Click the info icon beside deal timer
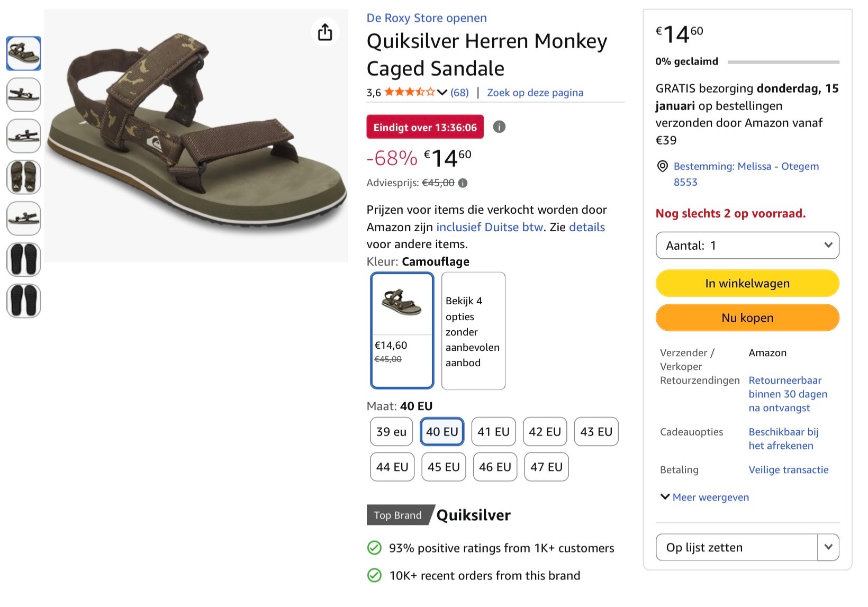Screen dimensions: 868x607 499,127
